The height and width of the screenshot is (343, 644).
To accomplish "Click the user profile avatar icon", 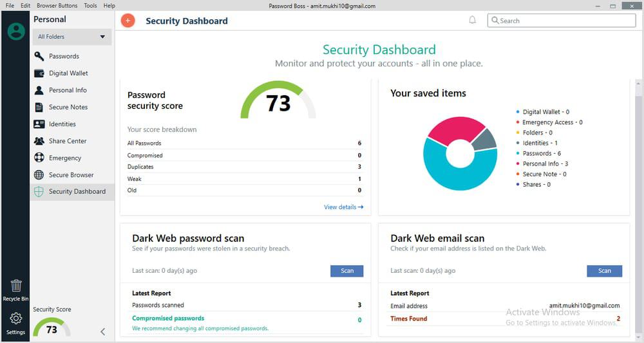I will (16, 31).
